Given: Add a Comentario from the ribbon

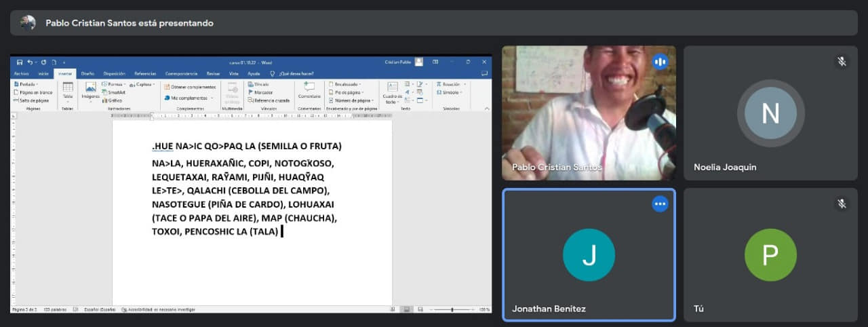Looking at the screenshot, I should [x=309, y=90].
